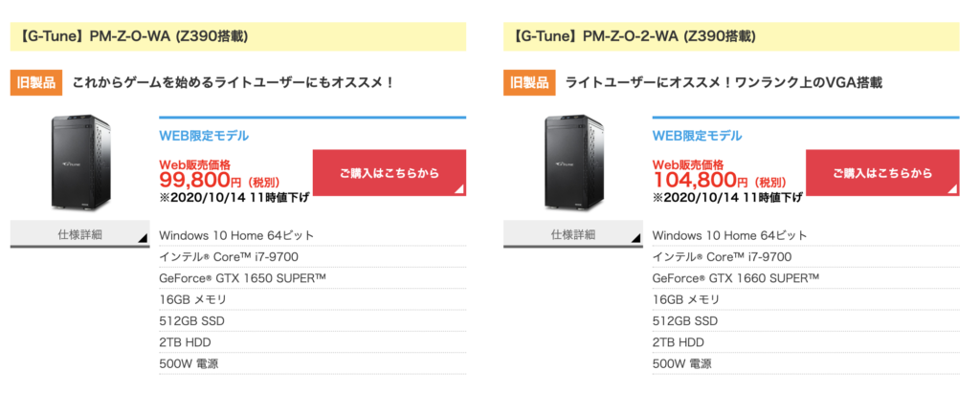Select the 【G-Tune】PM-Z-O-WA title header

(x=238, y=37)
